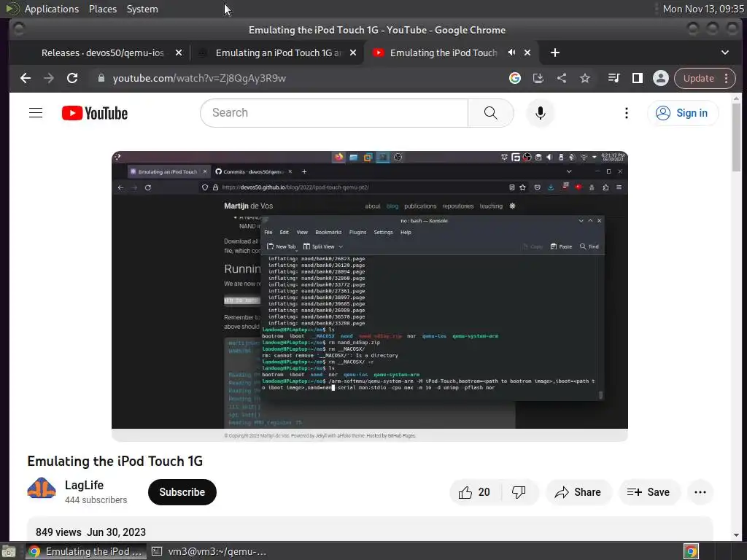Subscribe to LagLife channel
This screenshot has height=560, width=747.
tap(182, 492)
